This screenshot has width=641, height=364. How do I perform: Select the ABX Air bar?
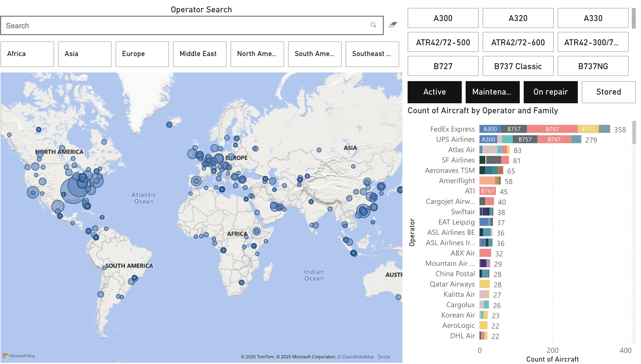point(485,253)
